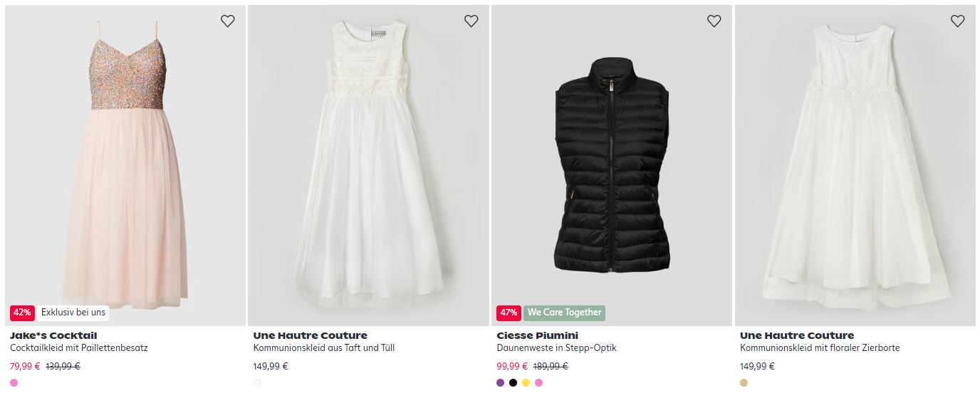Open the black quilted vest product image

(611, 165)
